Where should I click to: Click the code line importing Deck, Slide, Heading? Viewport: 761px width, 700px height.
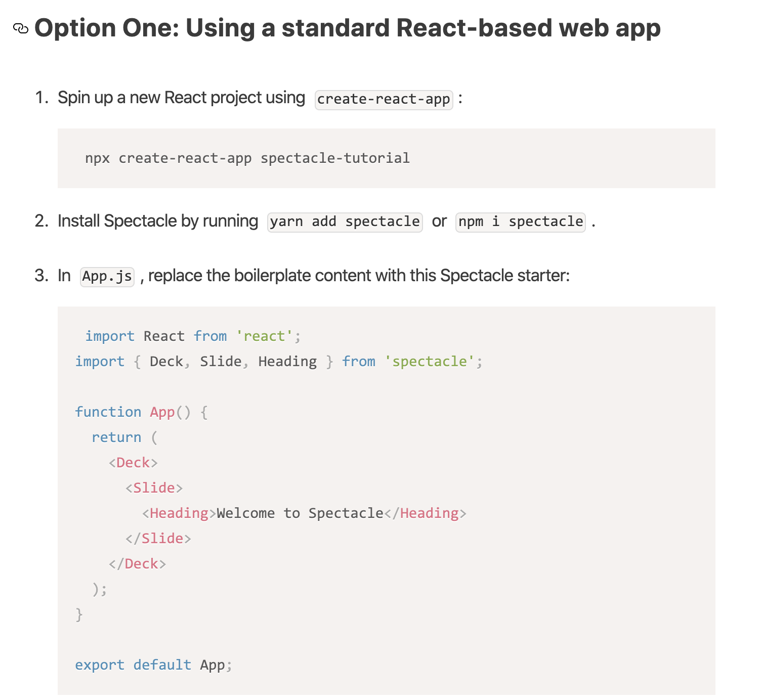279,362
